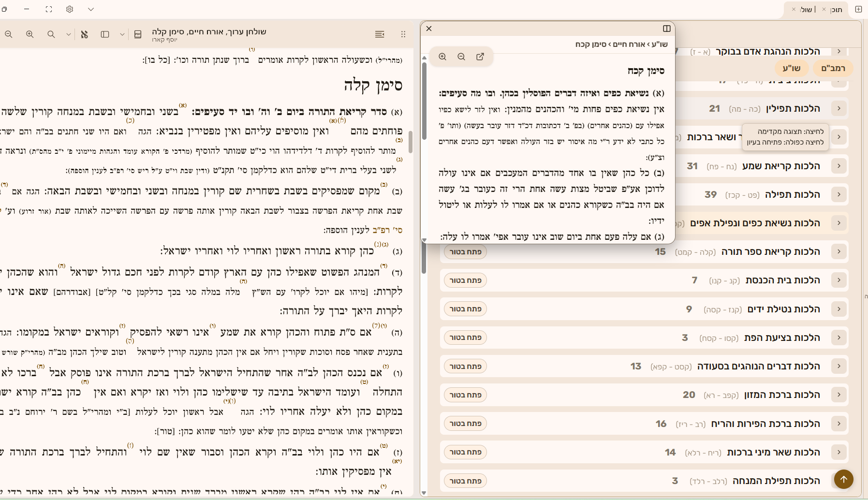Open the dropdown arrow next to the search icon

click(x=68, y=34)
